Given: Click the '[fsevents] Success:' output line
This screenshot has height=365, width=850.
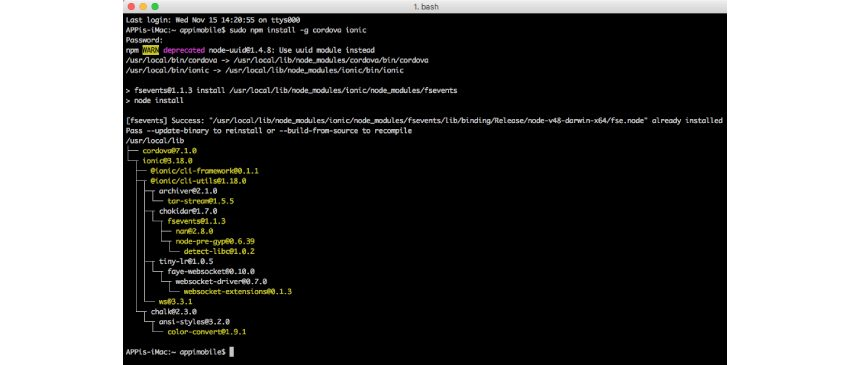Looking at the screenshot, I should point(424,120).
